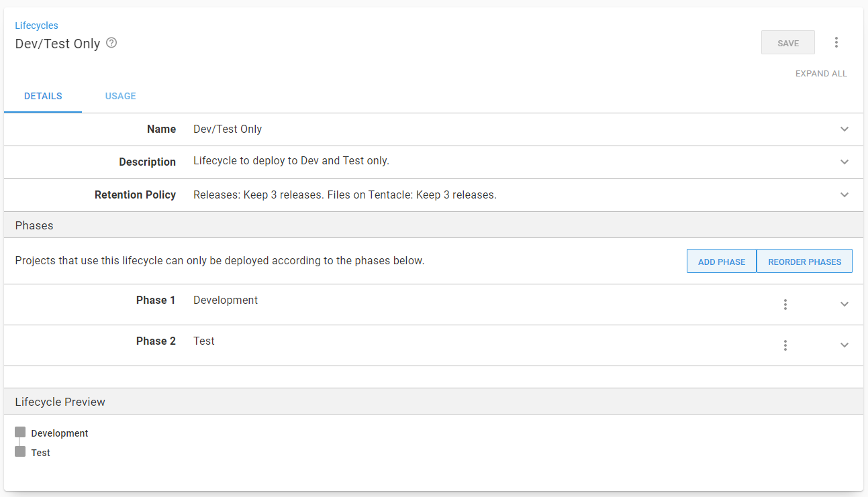The height and width of the screenshot is (497, 868).
Task: Open the Lifecycles breadcrumb link
Action: tap(36, 25)
